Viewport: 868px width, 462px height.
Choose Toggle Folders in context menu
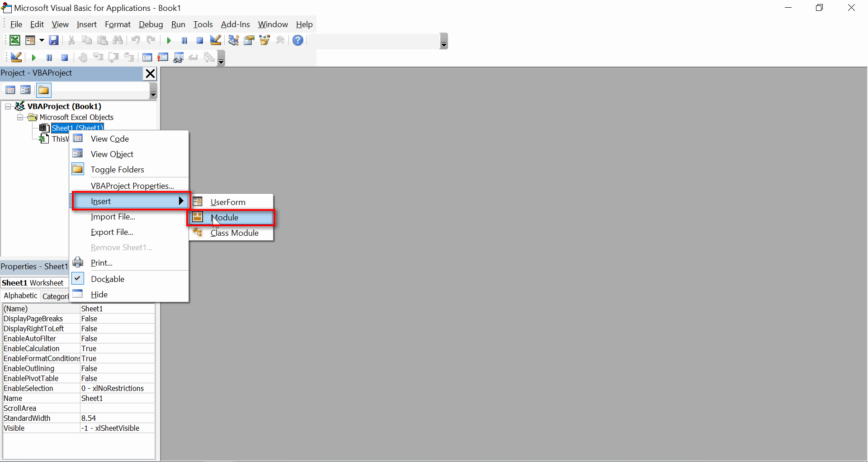click(x=129, y=170)
